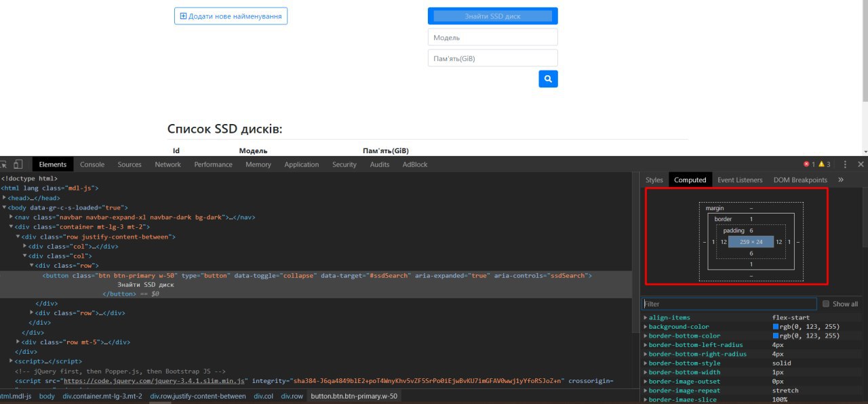Open the AdBlock tab
The image size is (868, 404).
[415, 164]
